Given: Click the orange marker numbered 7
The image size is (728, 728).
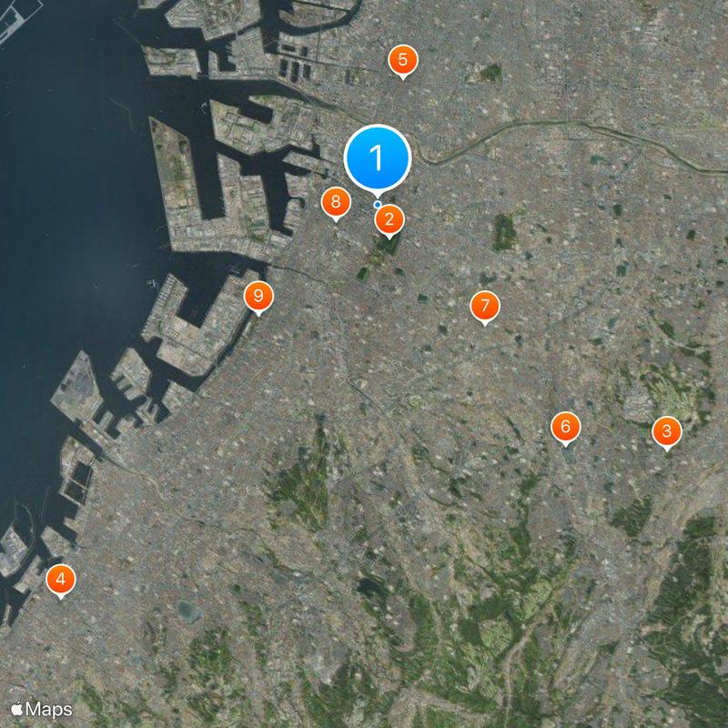Looking at the screenshot, I should click(485, 307).
